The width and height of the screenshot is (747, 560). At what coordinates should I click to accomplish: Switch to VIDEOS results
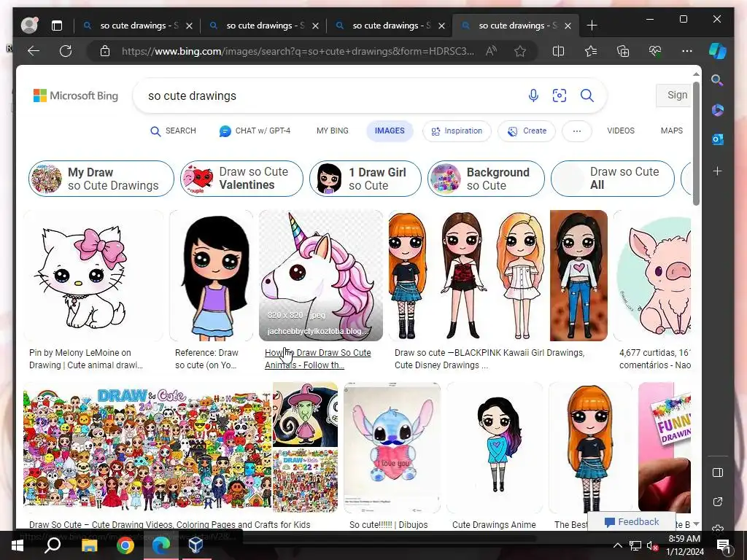pos(621,131)
